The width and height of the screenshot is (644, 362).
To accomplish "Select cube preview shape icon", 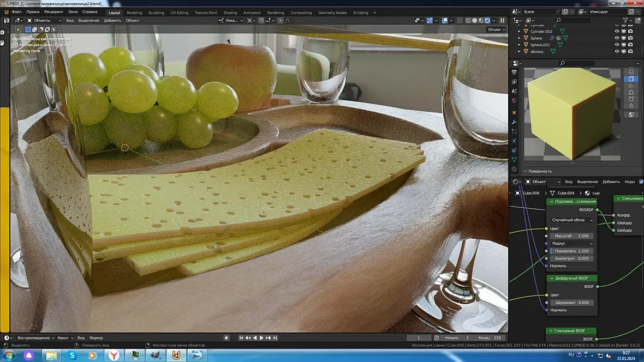I will pos(631,79).
